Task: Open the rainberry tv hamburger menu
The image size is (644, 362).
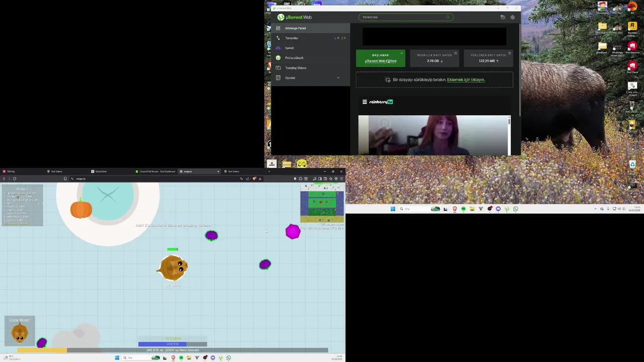Action: tap(365, 102)
